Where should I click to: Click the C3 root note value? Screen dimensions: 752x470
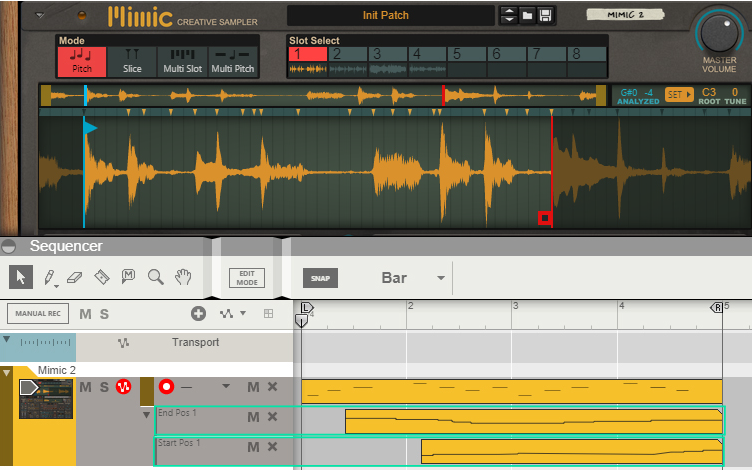coord(709,92)
